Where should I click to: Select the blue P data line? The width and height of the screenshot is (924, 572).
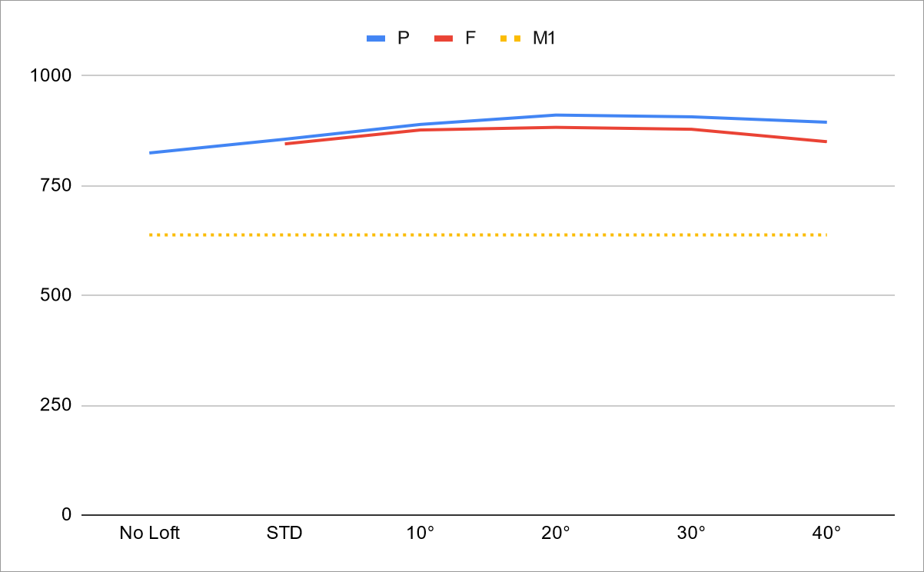click(488, 120)
